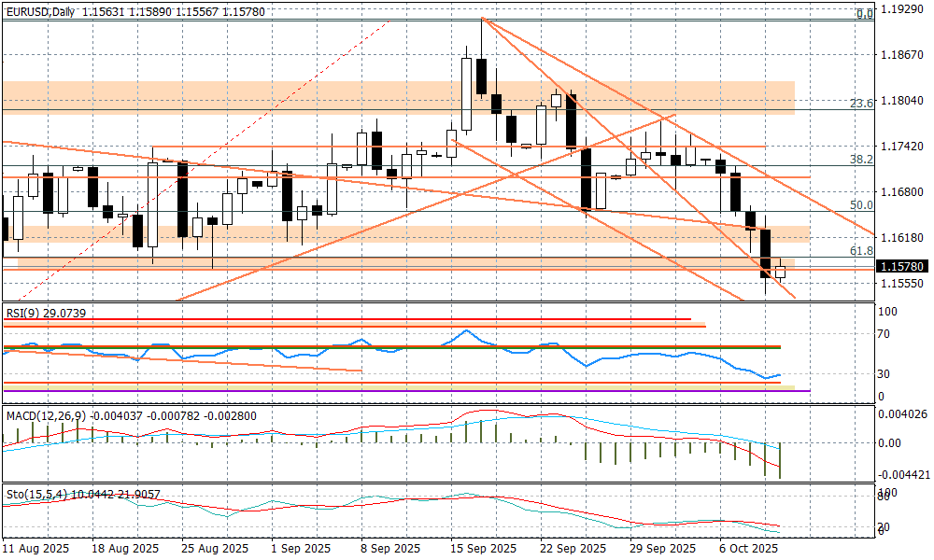Click the 1.19290 price axis label
This screenshot has width=934, height=560.
coord(902,11)
